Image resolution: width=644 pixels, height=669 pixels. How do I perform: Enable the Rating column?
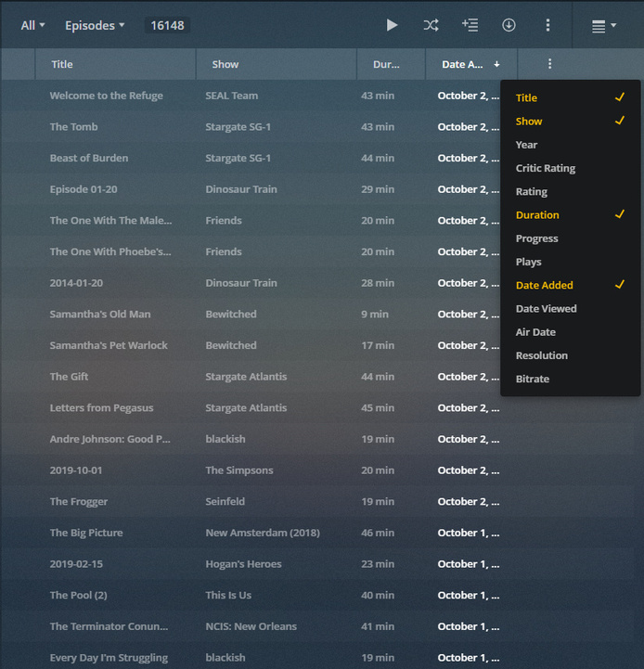(570, 191)
